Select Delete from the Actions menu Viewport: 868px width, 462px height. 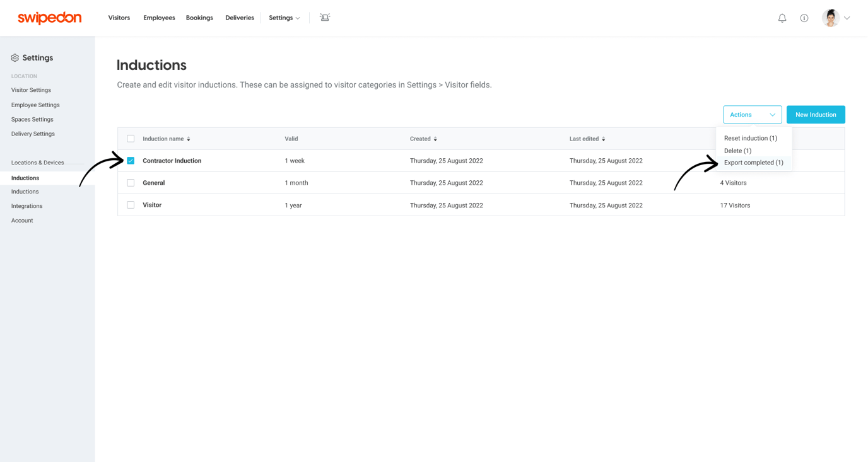coord(737,151)
